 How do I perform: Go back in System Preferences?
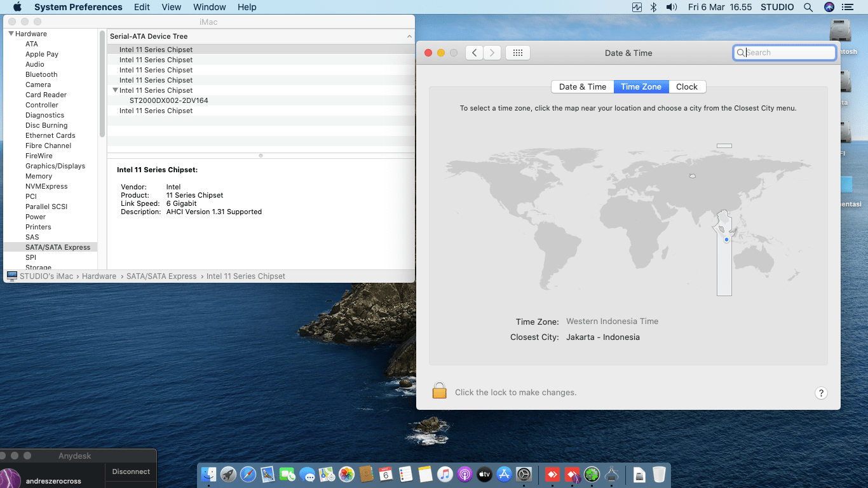coord(474,53)
